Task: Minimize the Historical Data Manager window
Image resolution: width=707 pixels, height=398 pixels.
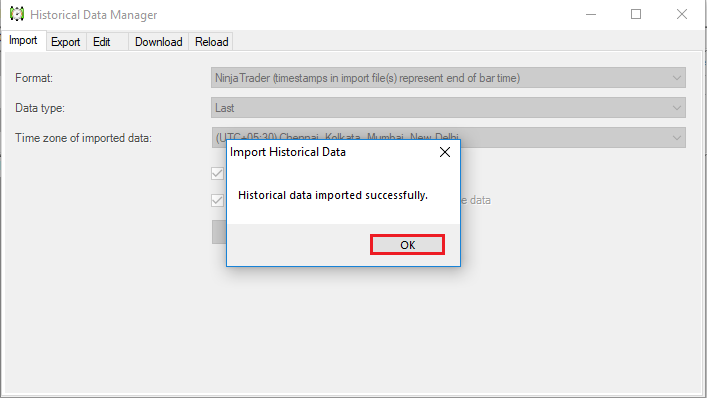Action: pyautogui.click(x=591, y=14)
